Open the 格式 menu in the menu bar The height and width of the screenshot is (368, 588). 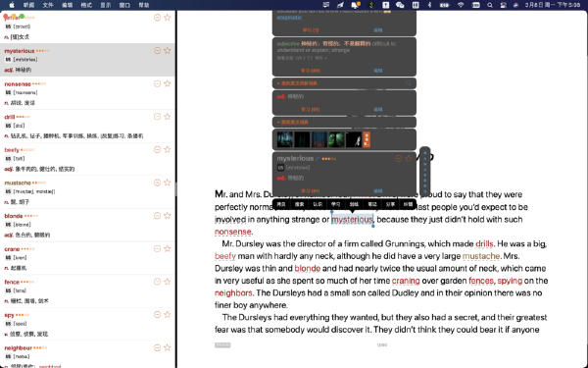pos(86,5)
